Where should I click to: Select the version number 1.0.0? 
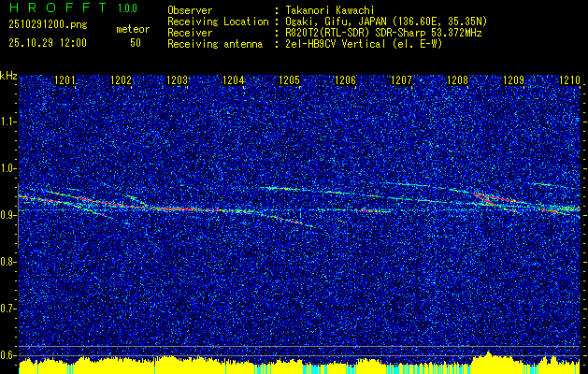[127, 7]
